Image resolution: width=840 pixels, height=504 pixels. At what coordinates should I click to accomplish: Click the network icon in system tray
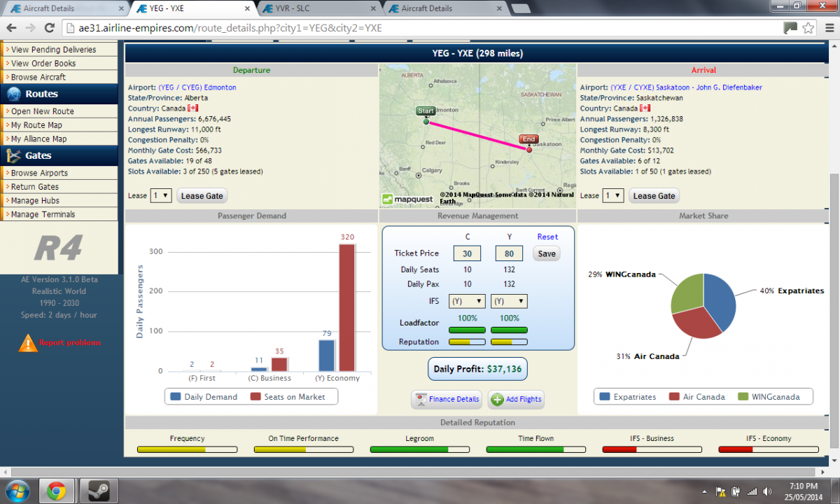[751, 491]
